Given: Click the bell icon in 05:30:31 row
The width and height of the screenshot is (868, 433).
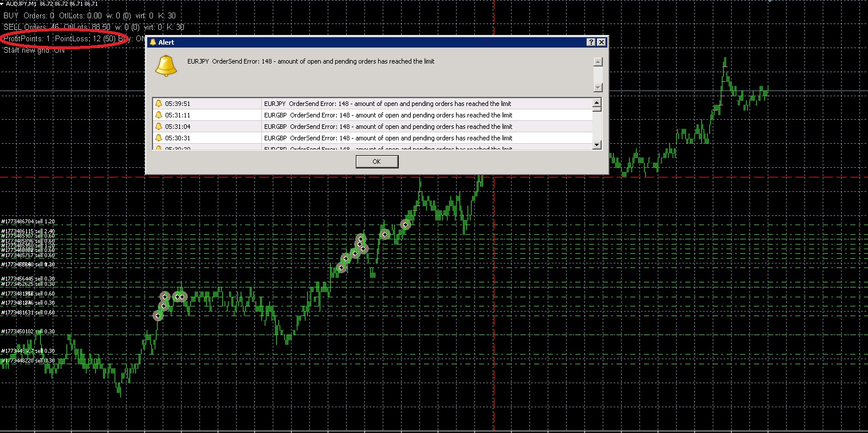Looking at the screenshot, I should (x=159, y=138).
